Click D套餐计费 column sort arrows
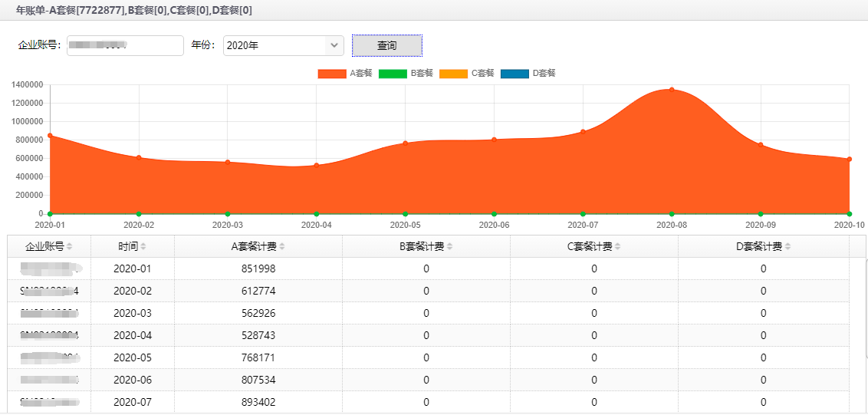 (787, 246)
